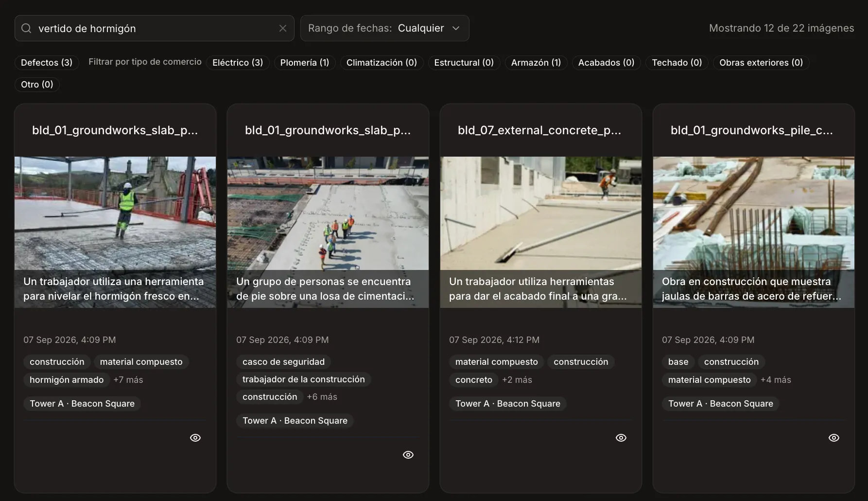
Task: Open the Rango de fechas dropdown
Action: pos(384,28)
